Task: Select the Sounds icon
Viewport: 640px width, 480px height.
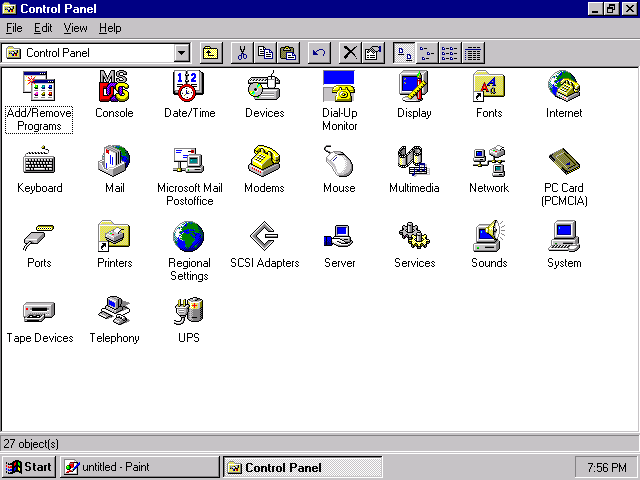Action: pyautogui.click(x=489, y=236)
